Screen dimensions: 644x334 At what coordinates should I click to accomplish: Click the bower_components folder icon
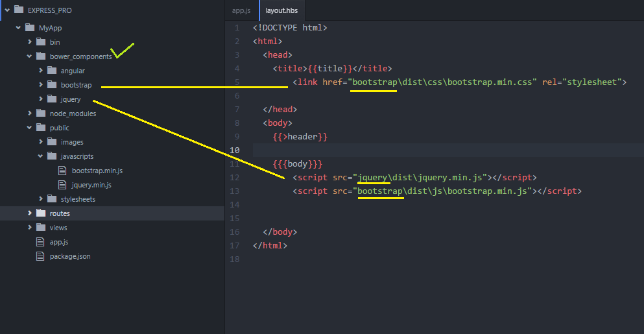(x=41, y=56)
